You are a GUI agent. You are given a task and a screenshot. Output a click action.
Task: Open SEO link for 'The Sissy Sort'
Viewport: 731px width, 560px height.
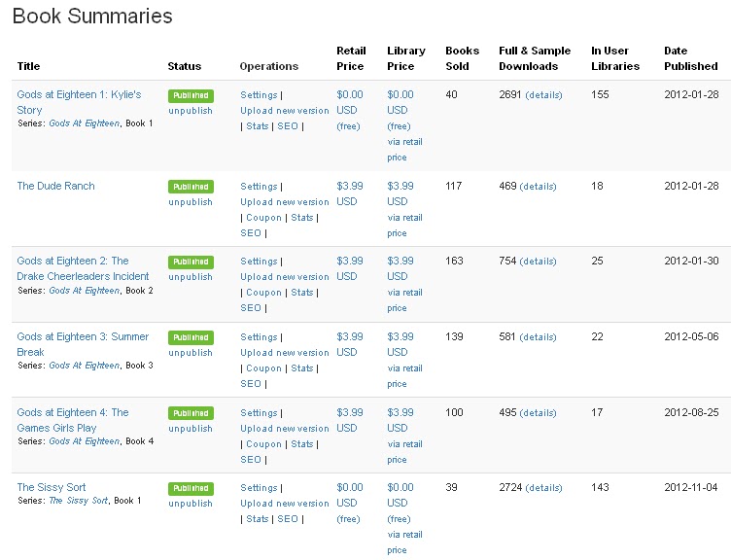288,519
